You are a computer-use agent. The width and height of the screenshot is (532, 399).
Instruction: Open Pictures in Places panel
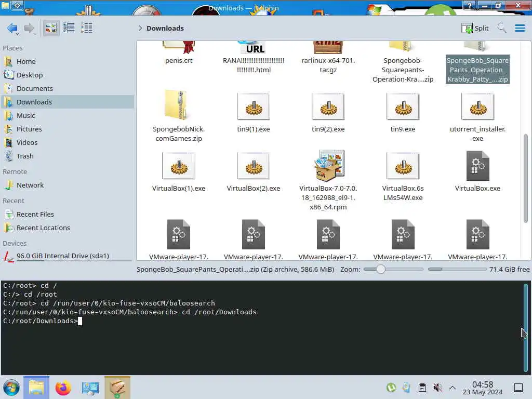click(67, 129)
